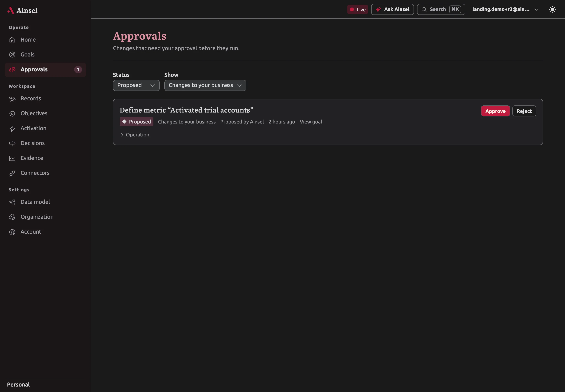Click the Objectives crosshair icon
Screen dimensions: 565x392
[12, 114]
